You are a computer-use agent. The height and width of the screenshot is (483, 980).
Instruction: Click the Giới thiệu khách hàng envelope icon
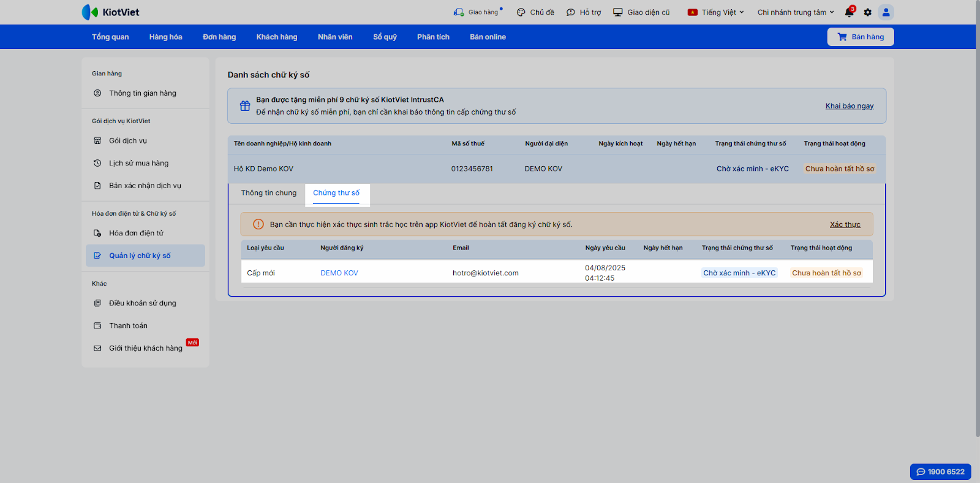coord(97,348)
